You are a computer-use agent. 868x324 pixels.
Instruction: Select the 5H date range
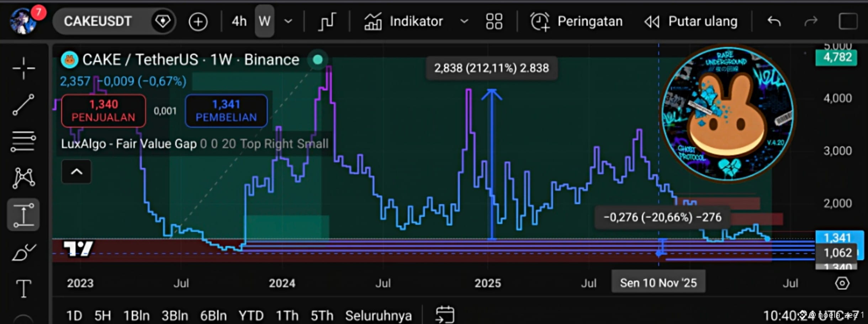click(x=102, y=315)
